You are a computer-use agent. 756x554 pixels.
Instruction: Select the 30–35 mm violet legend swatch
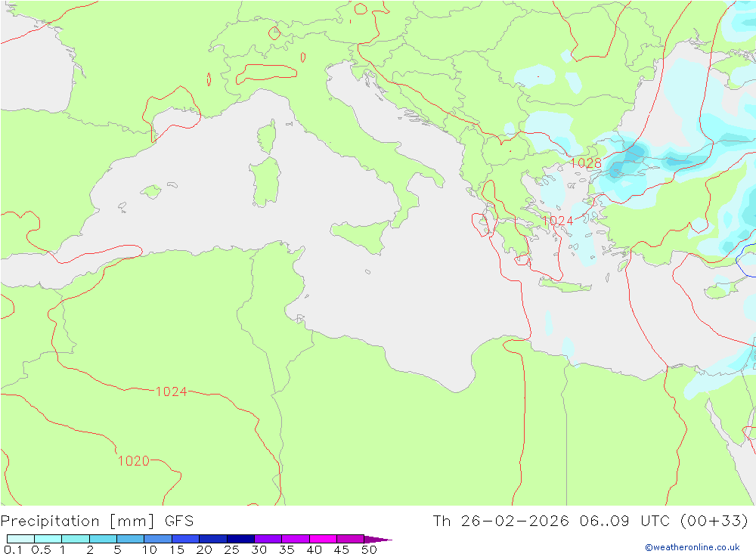click(x=268, y=539)
